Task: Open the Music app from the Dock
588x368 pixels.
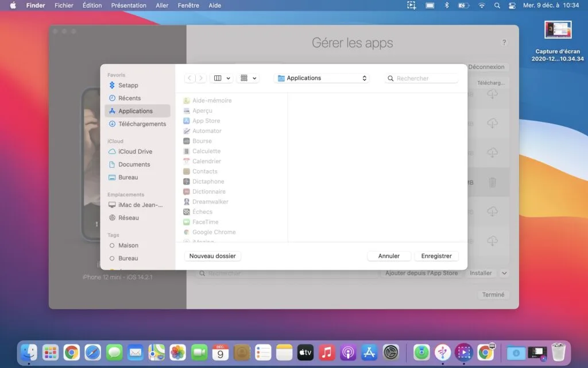Action: [x=326, y=352]
